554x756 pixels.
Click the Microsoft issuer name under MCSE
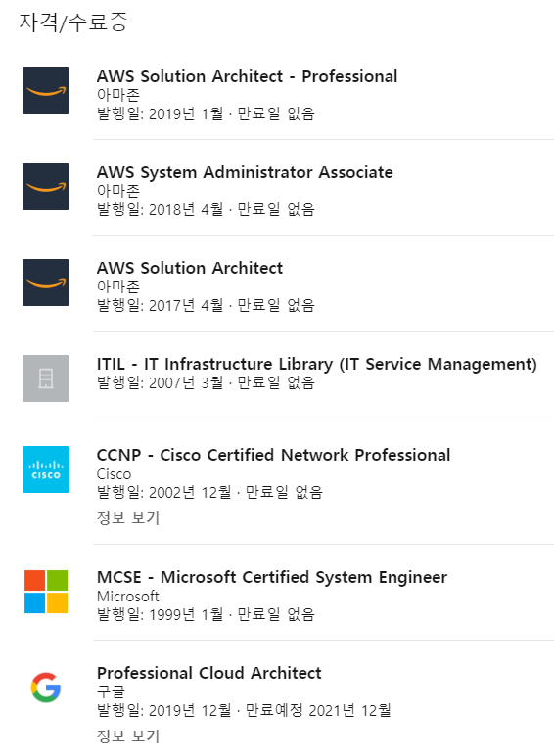[x=128, y=597]
